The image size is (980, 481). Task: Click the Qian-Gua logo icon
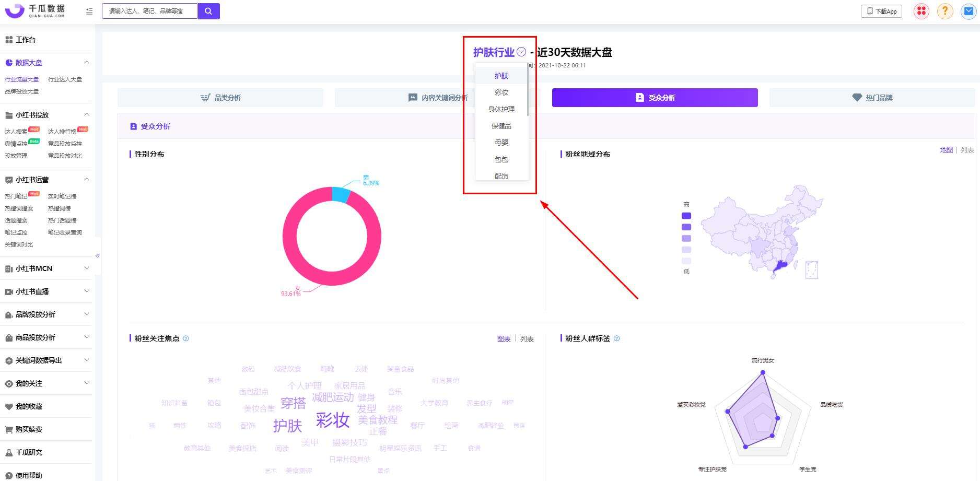tap(14, 10)
